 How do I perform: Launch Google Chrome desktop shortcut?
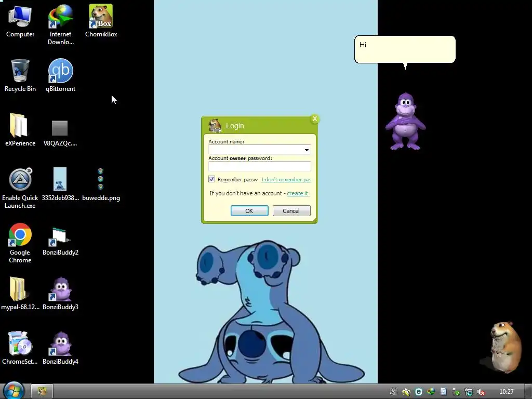[x=20, y=243]
